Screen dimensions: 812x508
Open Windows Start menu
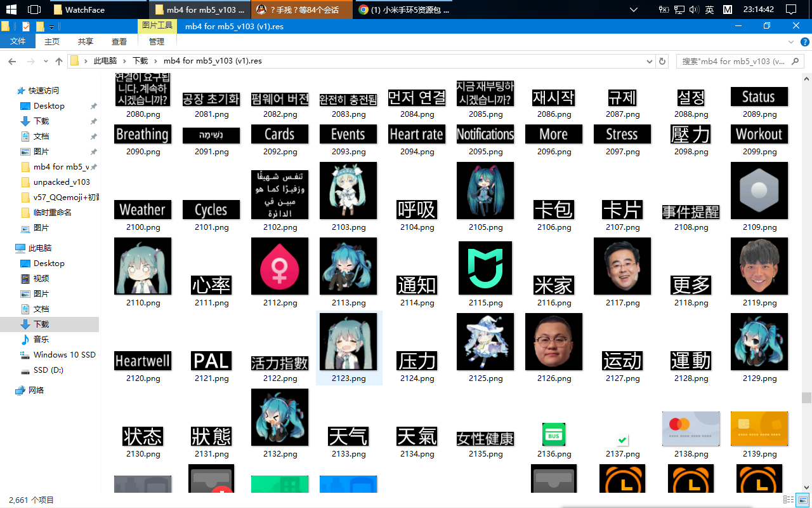(x=13, y=10)
